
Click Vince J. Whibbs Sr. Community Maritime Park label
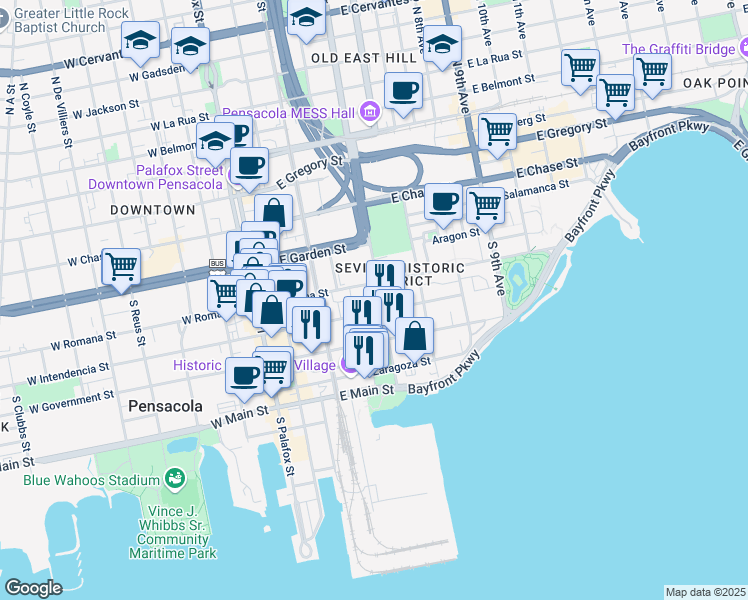pos(173,532)
